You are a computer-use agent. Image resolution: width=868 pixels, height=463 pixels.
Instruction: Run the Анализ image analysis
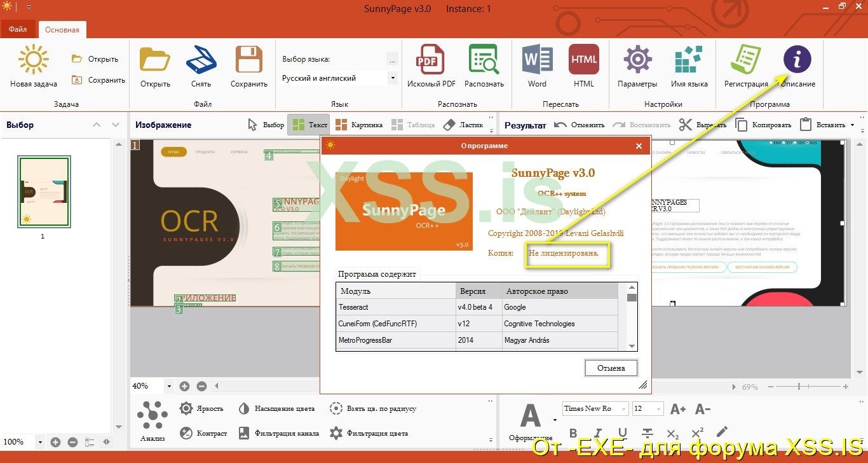click(153, 420)
